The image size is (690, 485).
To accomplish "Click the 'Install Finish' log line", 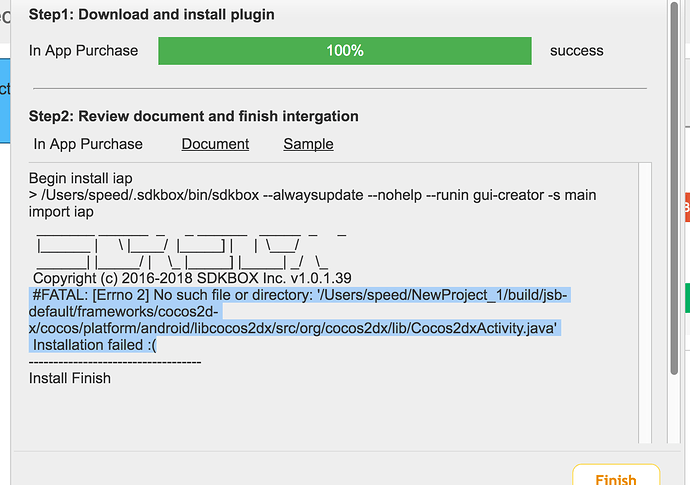I will [x=70, y=378].
